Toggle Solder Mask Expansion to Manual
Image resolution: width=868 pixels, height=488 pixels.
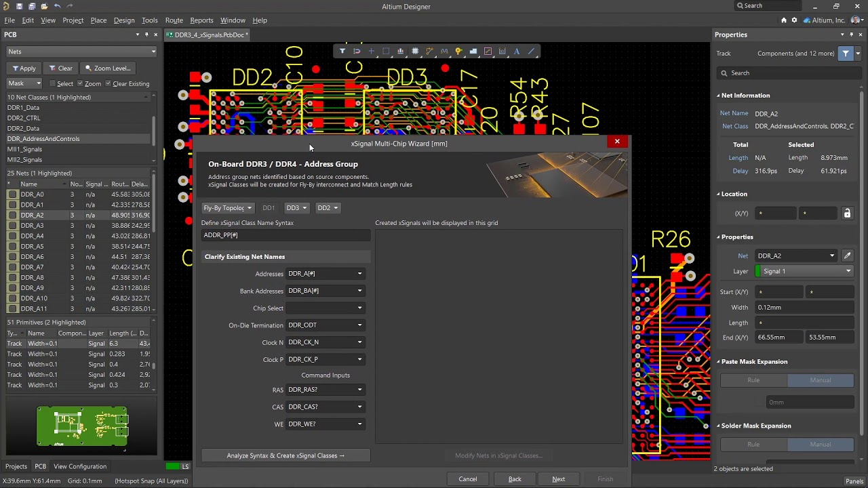pyautogui.click(x=820, y=445)
